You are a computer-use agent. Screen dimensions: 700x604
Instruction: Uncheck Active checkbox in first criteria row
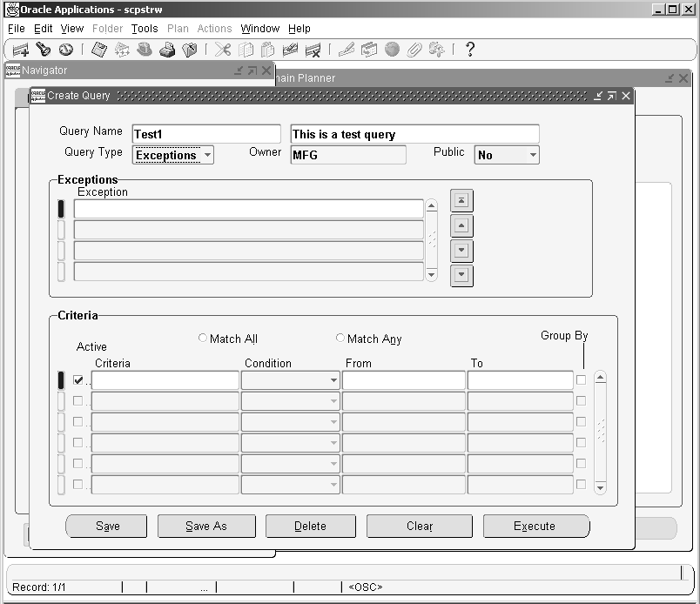pyautogui.click(x=78, y=380)
